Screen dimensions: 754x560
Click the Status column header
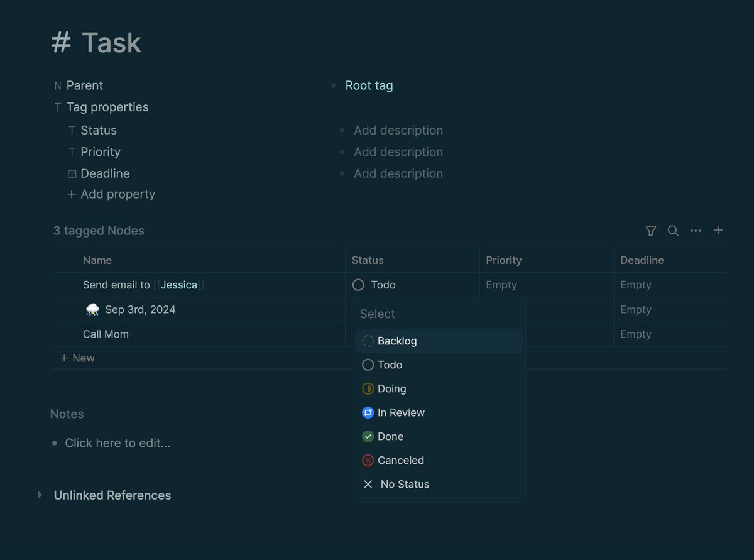coord(368,260)
